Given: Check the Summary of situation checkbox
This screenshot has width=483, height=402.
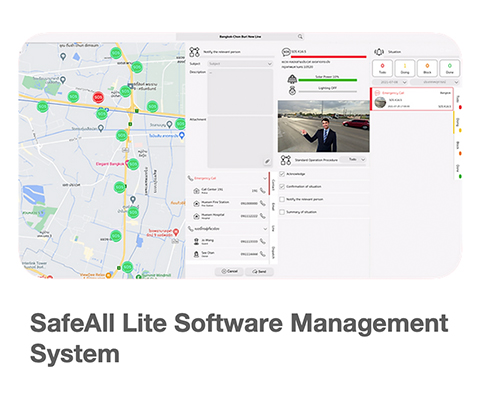Looking at the screenshot, I should pyautogui.click(x=282, y=212).
